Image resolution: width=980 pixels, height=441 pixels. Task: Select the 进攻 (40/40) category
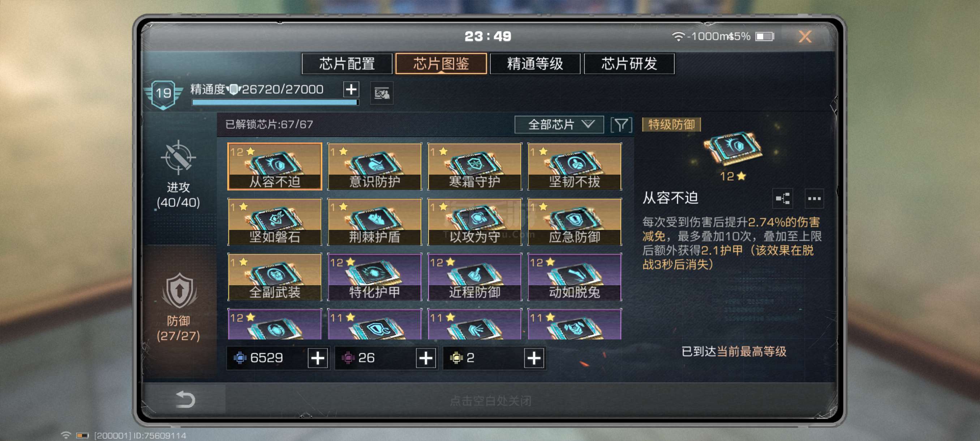tap(178, 175)
